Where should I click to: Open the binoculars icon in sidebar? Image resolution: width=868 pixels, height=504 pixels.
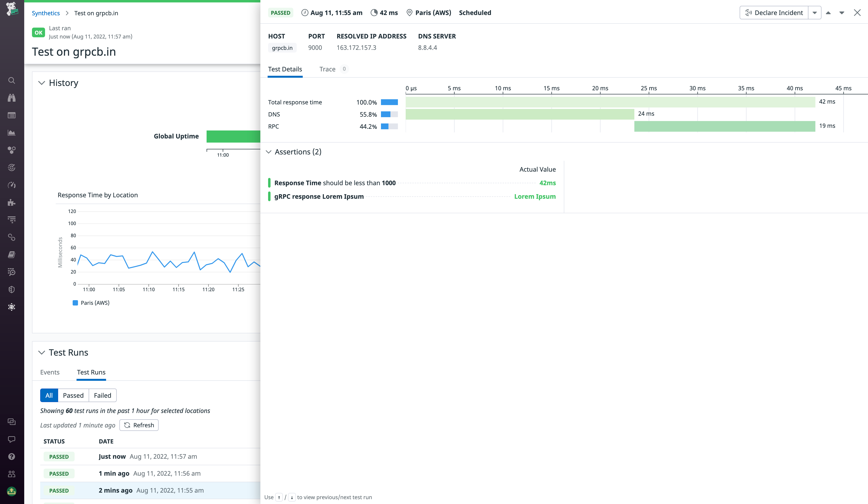(x=11, y=98)
